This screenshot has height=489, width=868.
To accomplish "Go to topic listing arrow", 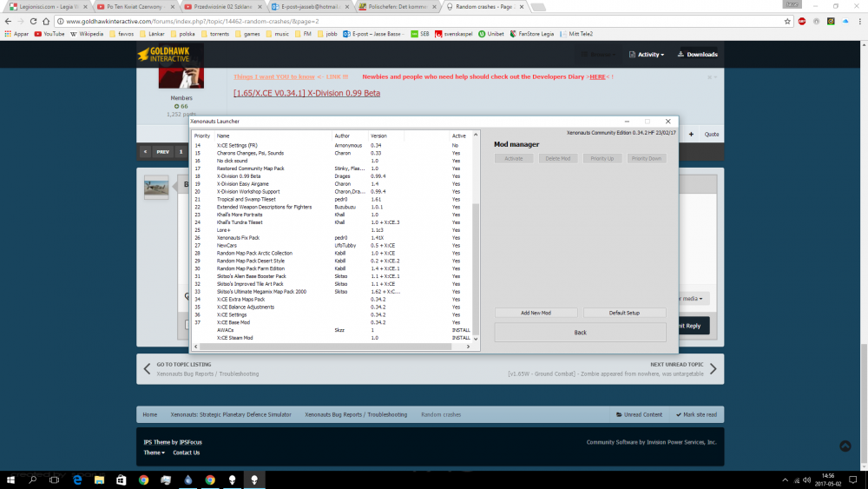I will click(148, 369).
